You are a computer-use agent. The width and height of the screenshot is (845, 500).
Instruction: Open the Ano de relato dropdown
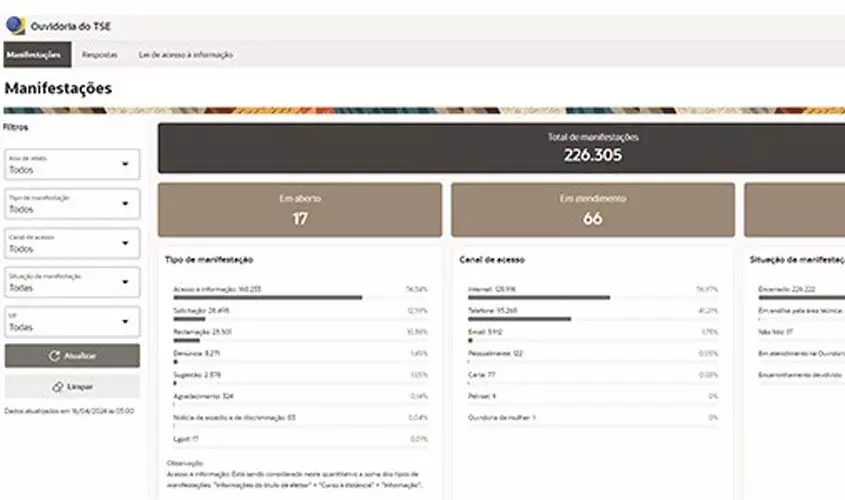tap(72, 164)
